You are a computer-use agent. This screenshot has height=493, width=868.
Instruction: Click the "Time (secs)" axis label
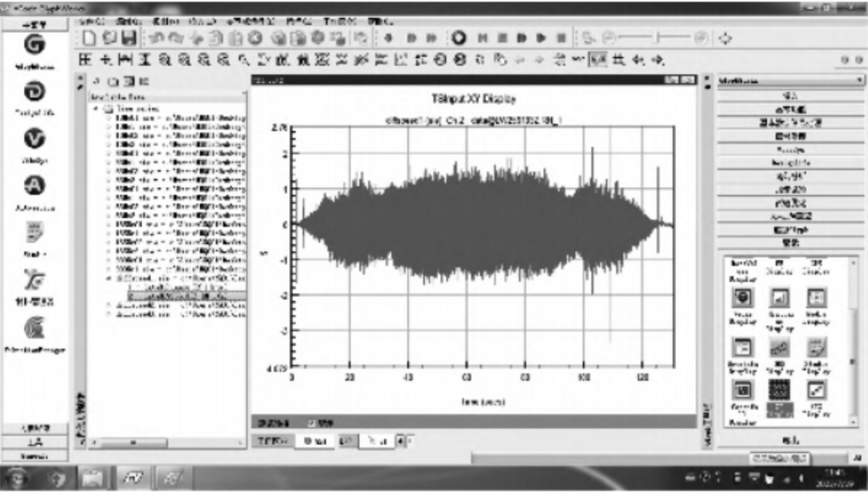point(483,401)
